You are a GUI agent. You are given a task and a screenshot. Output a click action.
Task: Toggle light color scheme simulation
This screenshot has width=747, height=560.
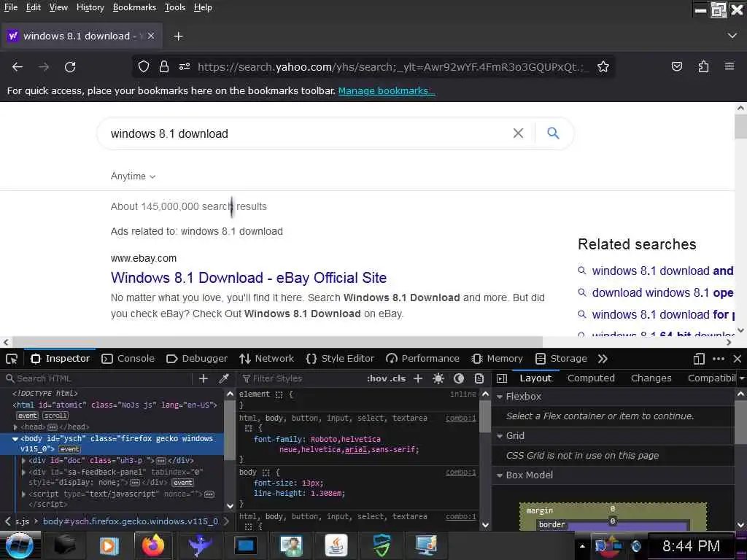point(438,378)
